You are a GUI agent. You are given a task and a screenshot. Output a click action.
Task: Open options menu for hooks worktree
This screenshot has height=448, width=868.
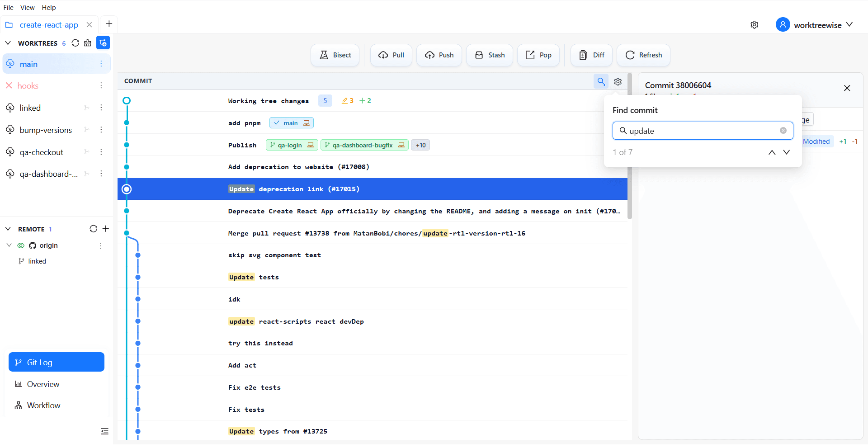point(101,85)
